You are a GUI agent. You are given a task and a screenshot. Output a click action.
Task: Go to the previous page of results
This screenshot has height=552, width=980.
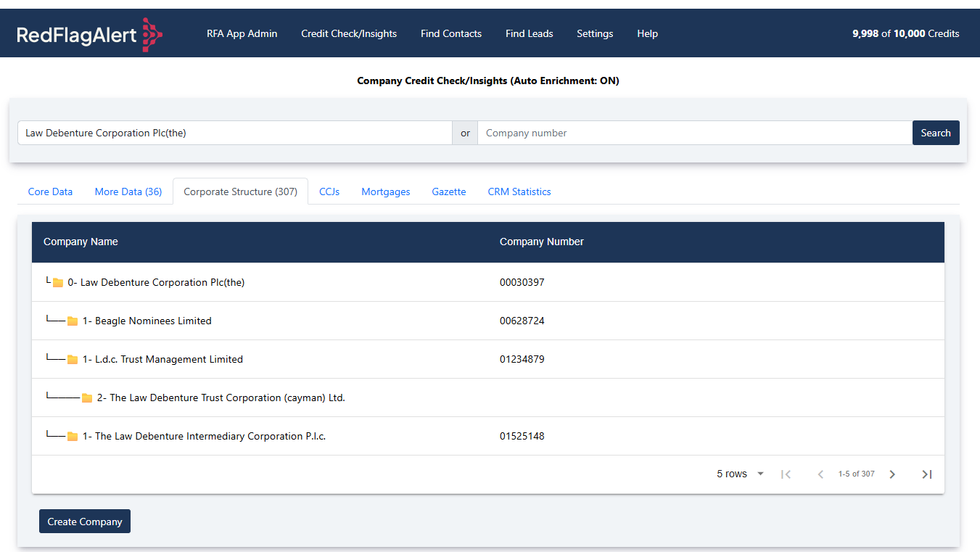[x=820, y=474]
